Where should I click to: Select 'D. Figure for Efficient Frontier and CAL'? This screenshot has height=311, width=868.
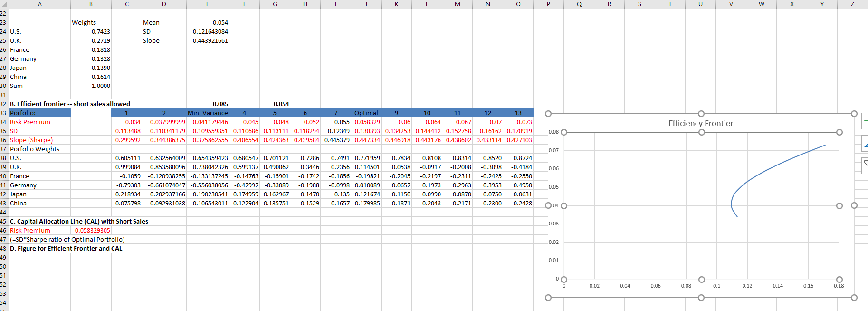66,248
